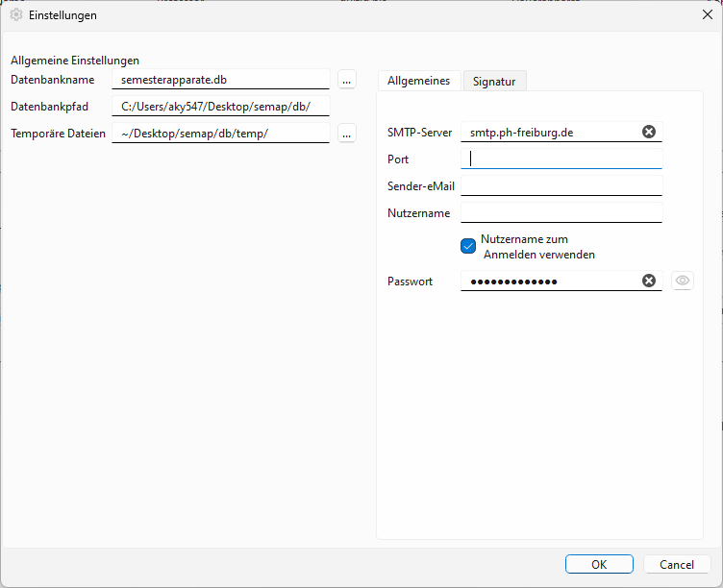This screenshot has width=723, height=588.
Task: Edit the SMTP-Server address field
Action: click(x=548, y=132)
